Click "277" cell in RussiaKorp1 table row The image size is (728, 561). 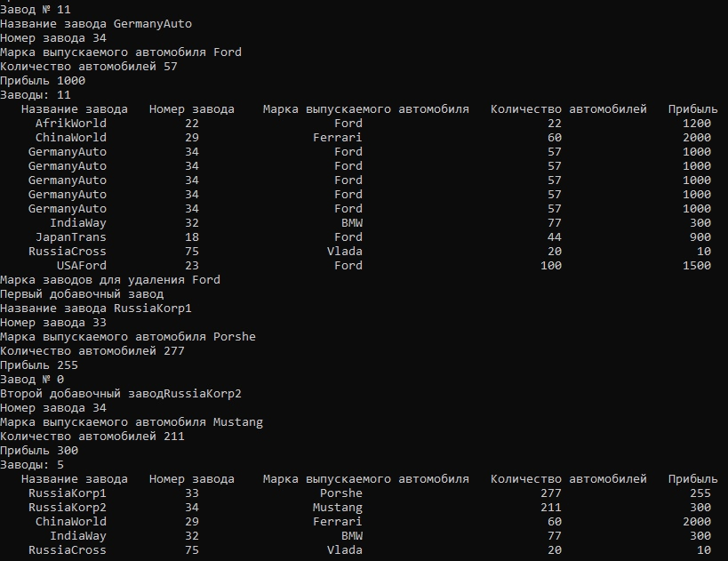(x=551, y=493)
